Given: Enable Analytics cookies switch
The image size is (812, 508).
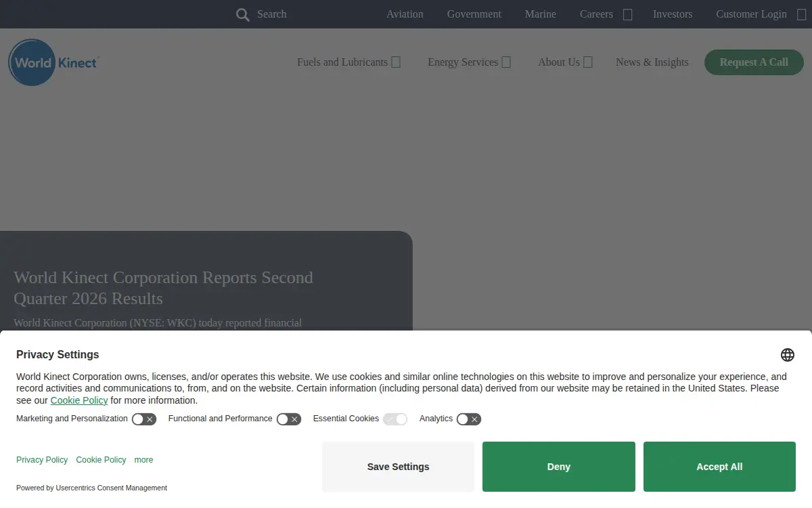Looking at the screenshot, I should click(x=469, y=419).
